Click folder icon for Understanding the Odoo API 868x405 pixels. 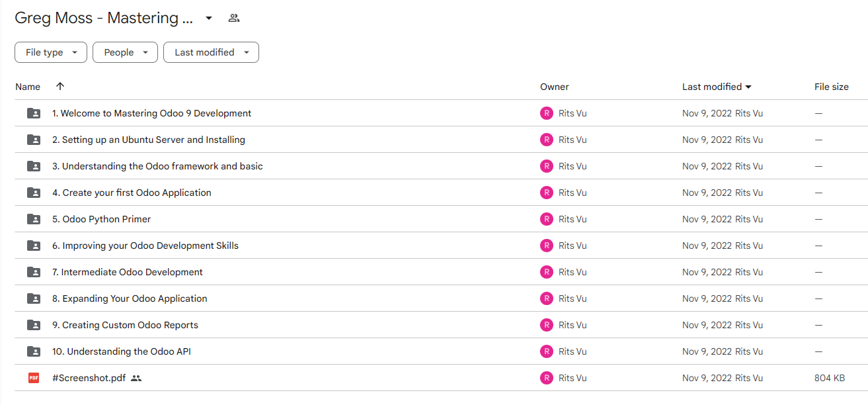(x=34, y=351)
